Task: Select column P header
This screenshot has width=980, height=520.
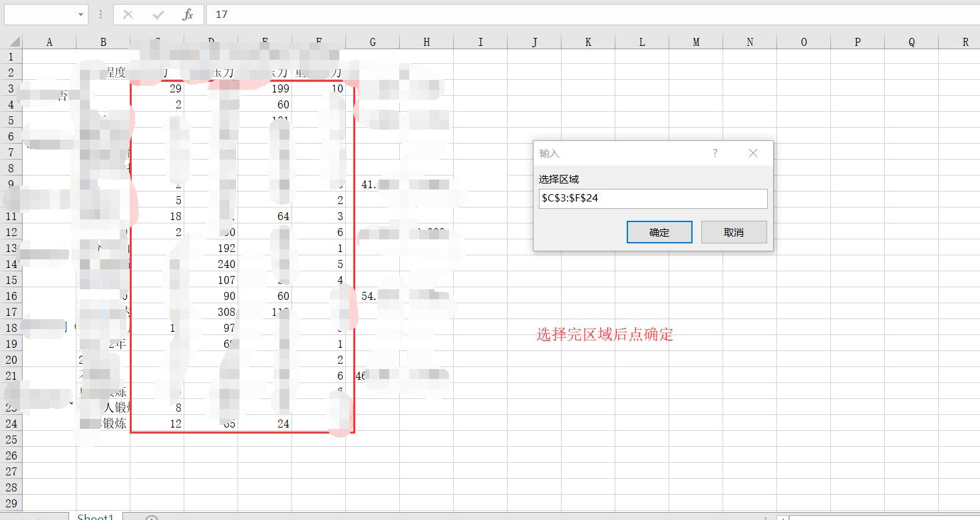Action: (x=858, y=42)
